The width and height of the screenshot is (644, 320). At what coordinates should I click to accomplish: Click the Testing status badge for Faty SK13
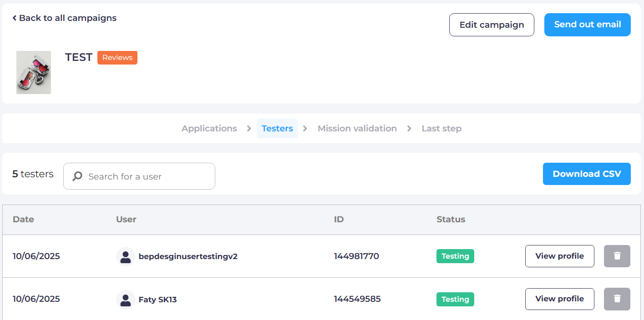point(455,299)
